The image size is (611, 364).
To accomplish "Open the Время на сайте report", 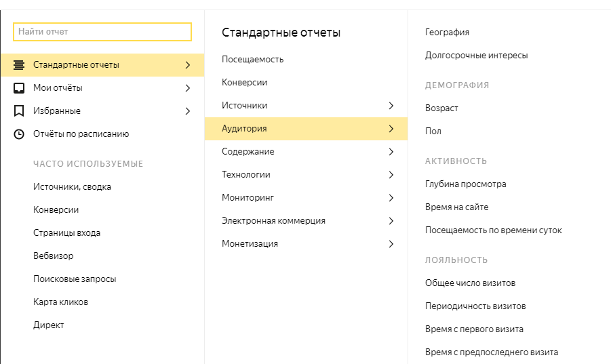I will coord(456,207).
